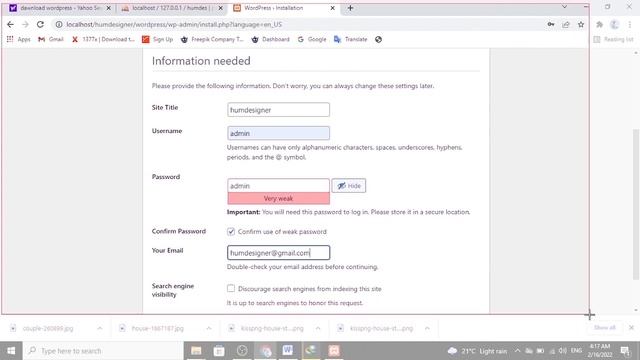Click the taskbar search box

103,351
